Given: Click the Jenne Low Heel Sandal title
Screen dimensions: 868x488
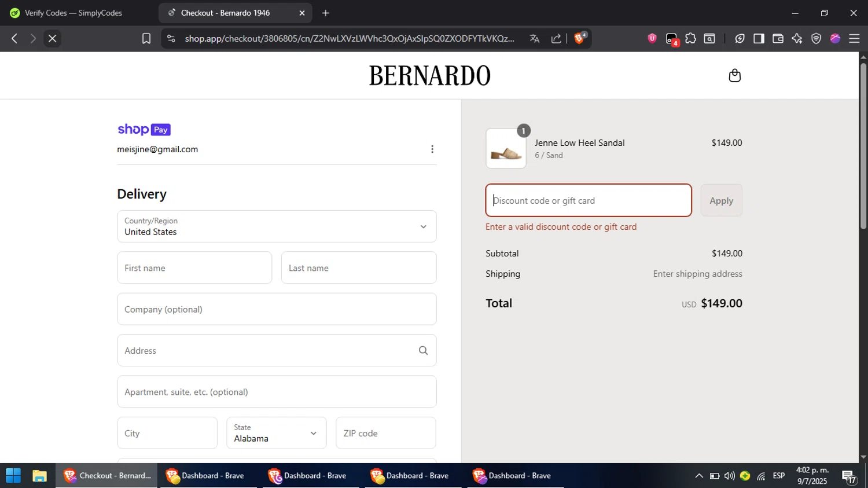Looking at the screenshot, I should point(580,143).
